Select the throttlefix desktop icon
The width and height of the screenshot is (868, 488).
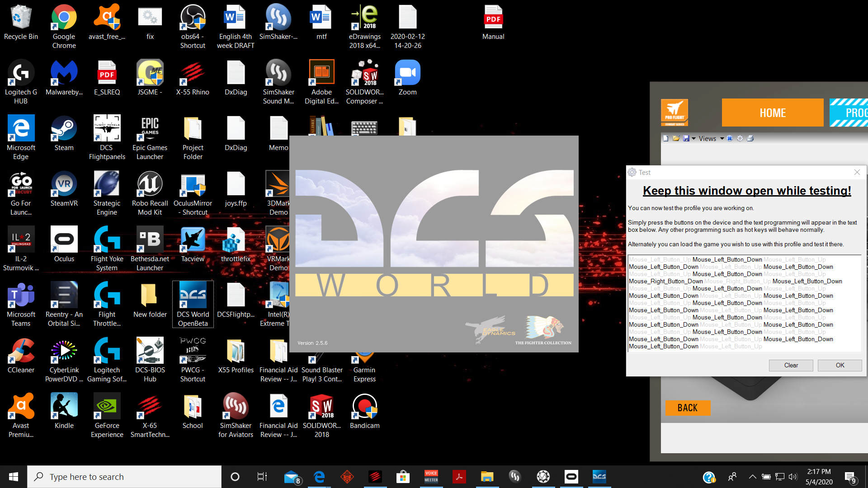(236, 244)
